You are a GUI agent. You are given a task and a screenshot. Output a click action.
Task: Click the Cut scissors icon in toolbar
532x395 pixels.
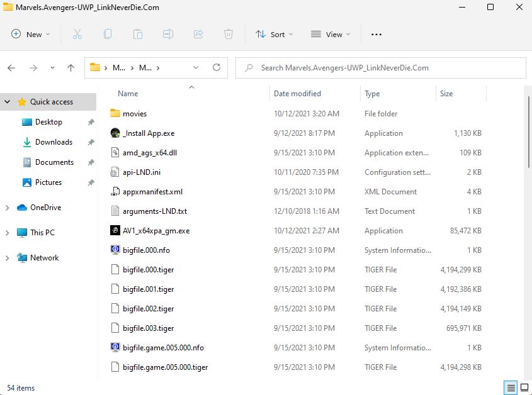(77, 34)
